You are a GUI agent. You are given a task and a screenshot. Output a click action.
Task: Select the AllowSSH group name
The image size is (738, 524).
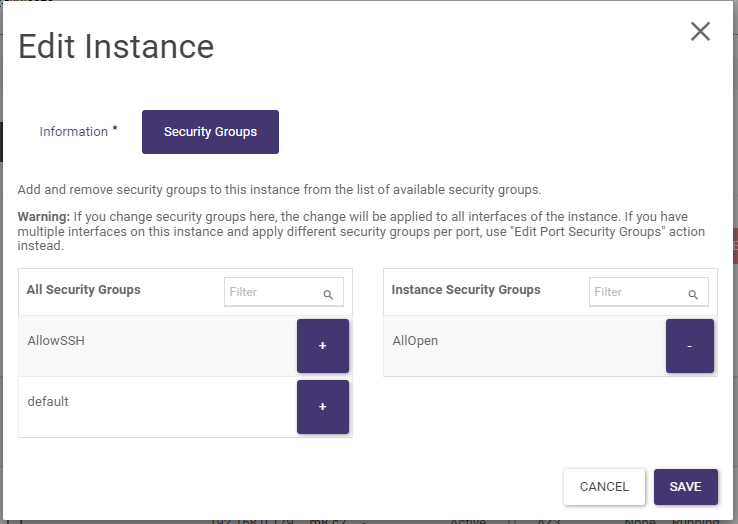[55, 341]
